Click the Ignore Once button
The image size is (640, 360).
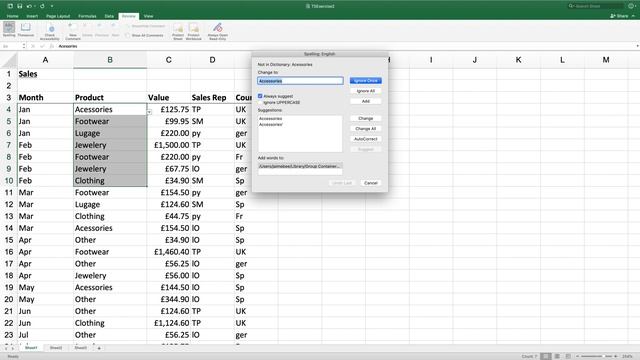coord(366,80)
